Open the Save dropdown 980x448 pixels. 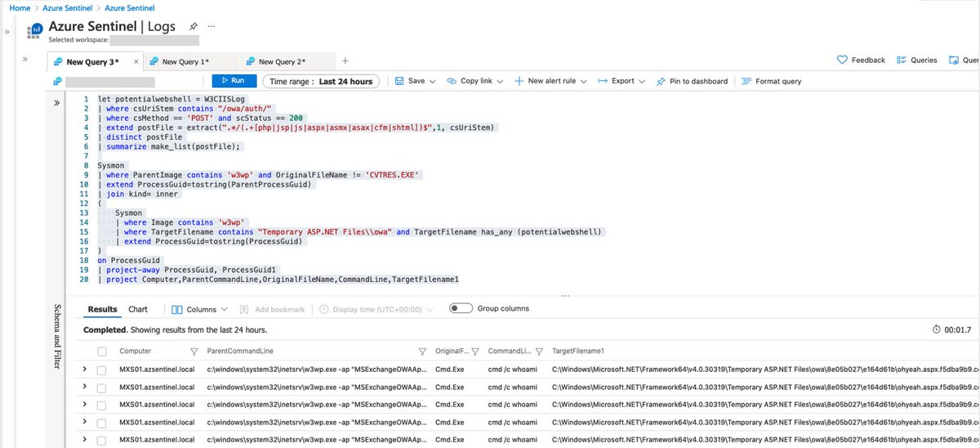[x=416, y=81]
